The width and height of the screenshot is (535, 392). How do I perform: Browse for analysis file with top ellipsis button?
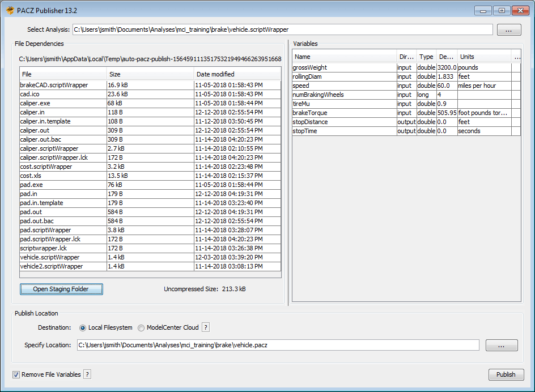[x=509, y=29]
